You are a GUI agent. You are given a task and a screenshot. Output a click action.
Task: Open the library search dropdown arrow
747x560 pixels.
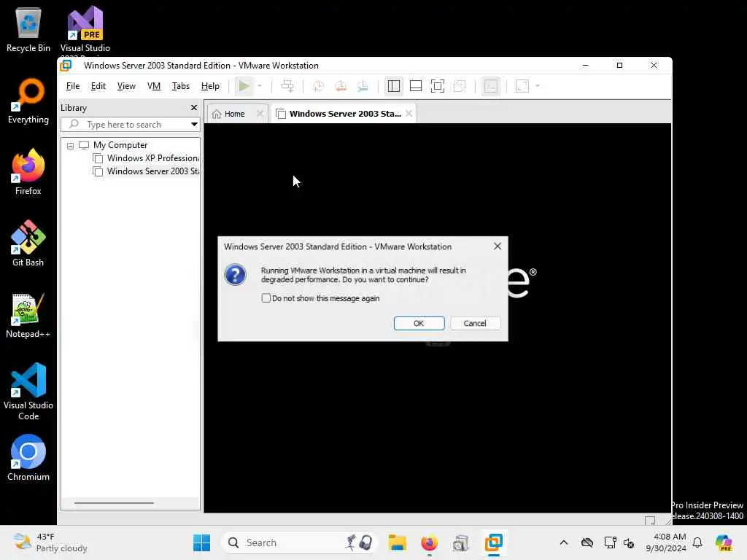(x=194, y=124)
